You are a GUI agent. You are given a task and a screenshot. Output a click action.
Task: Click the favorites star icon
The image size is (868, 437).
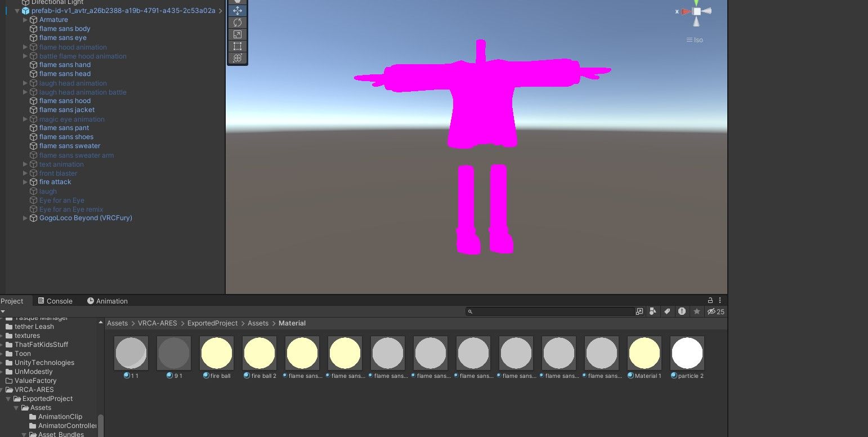point(697,311)
